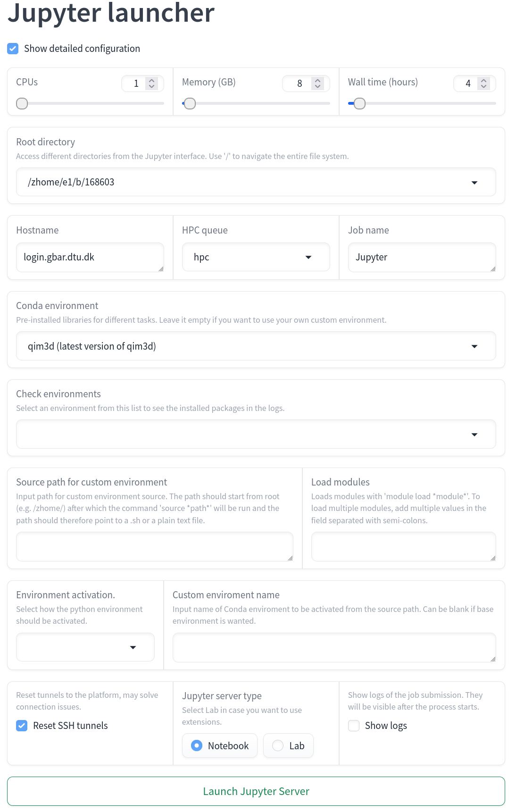Uncheck Show detailed configuration

(x=13, y=49)
